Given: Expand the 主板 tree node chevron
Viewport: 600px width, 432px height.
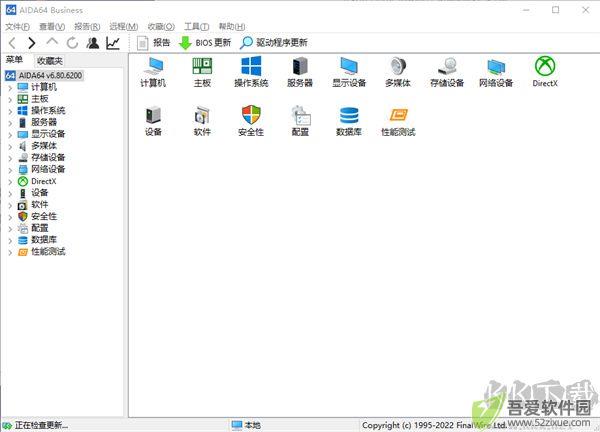Looking at the screenshot, I should pyautogui.click(x=10, y=99).
